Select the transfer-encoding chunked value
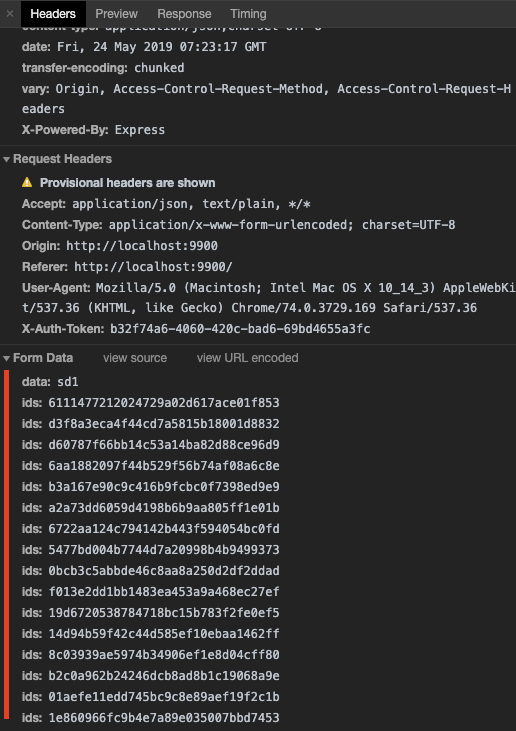516x731 pixels. (x=159, y=68)
